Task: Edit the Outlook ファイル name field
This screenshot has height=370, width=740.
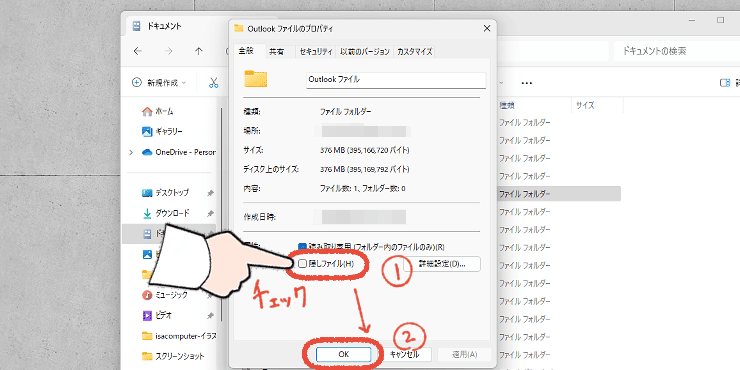Action: 396,80
